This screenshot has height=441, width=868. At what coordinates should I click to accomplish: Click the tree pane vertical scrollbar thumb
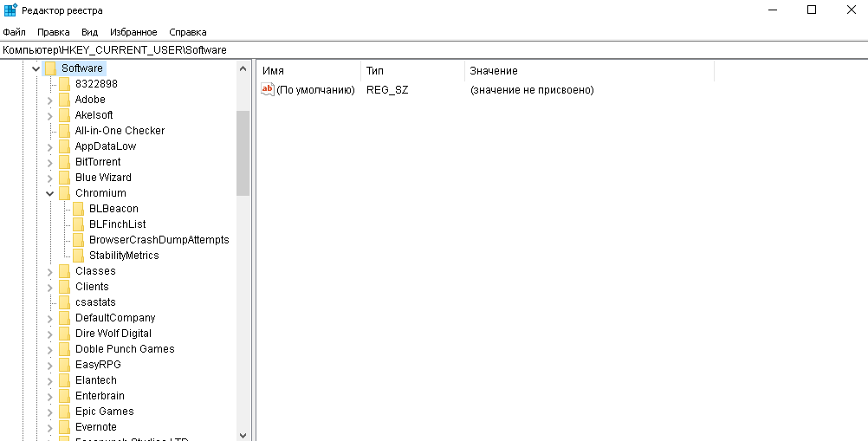243,153
